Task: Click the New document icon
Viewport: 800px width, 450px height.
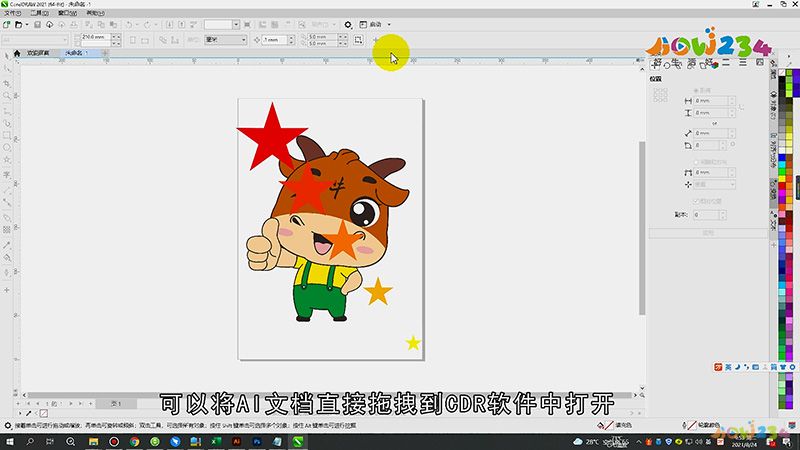Action: click(7, 24)
